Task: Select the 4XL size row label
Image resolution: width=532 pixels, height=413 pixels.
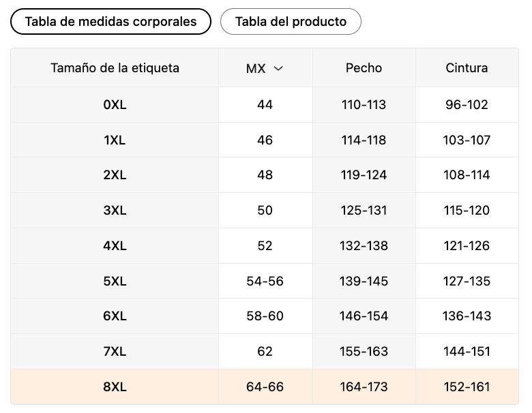Action: (x=115, y=245)
